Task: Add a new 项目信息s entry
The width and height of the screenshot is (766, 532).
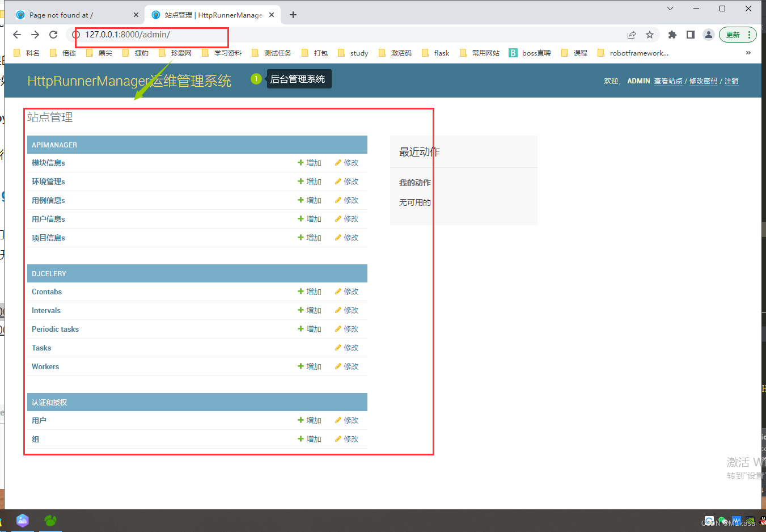Action: coord(310,238)
